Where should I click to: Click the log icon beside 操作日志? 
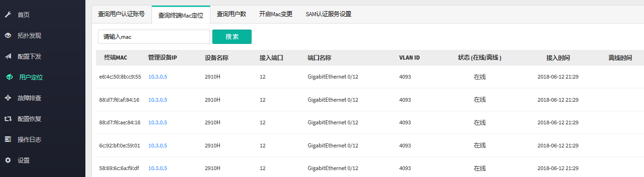(8, 140)
